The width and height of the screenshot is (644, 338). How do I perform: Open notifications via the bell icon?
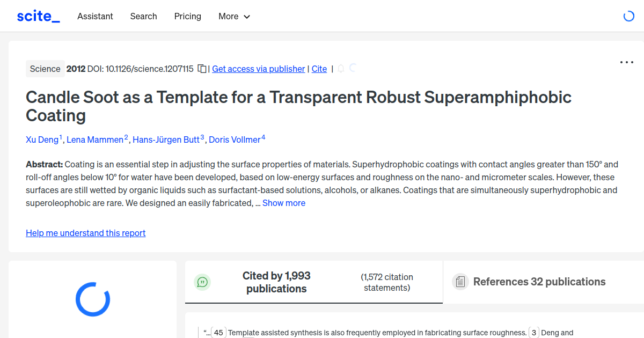(340, 69)
